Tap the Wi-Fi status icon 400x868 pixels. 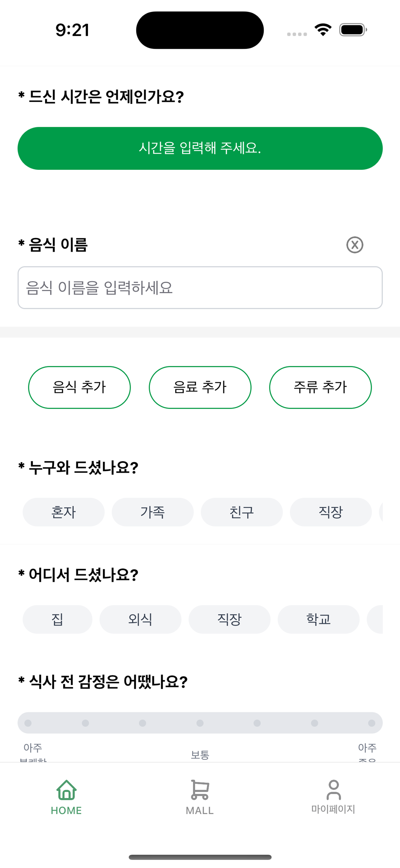323,30
